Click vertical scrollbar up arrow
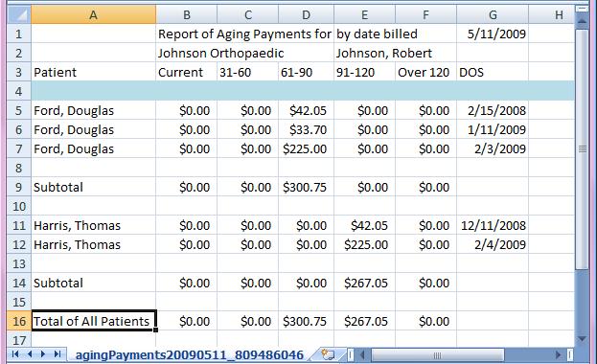The height and width of the screenshot is (364, 597). tap(583, 21)
